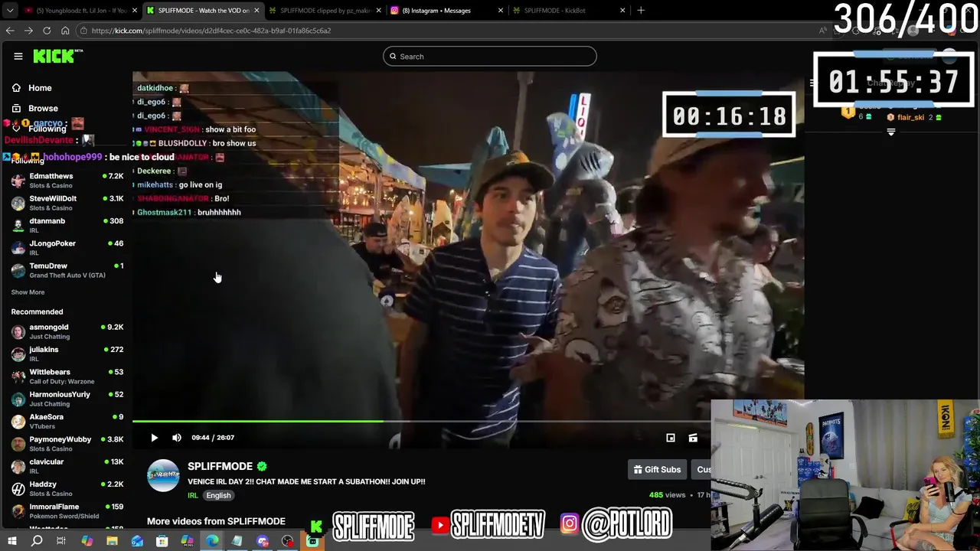Image resolution: width=980 pixels, height=551 pixels.
Task: Play the paused VOD
Action: (x=154, y=438)
